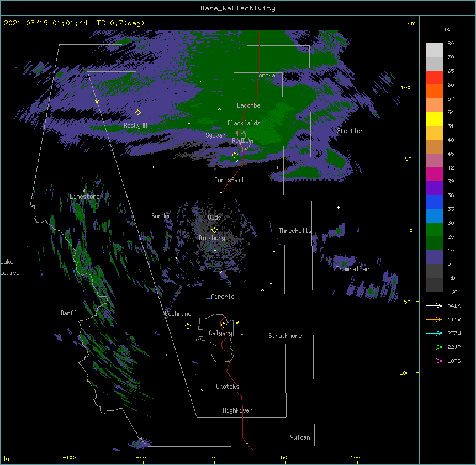The width and height of the screenshot is (476, 465).
Task: Select the yellow station marker near Olds
Action: click(x=214, y=230)
